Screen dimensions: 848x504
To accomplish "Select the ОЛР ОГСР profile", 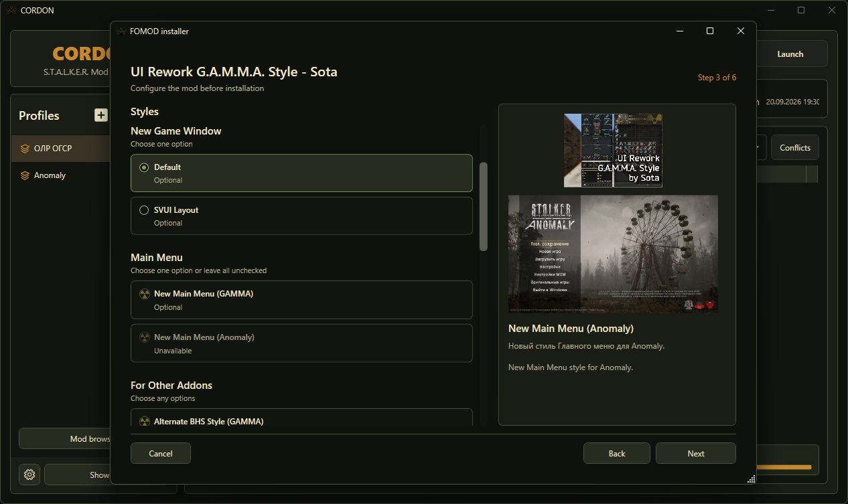I will (62, 149).
